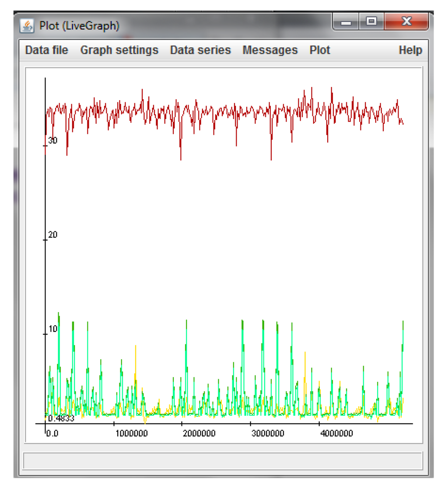Click the Plot (LiveGraph) title bar text

(x=79, y=26)
